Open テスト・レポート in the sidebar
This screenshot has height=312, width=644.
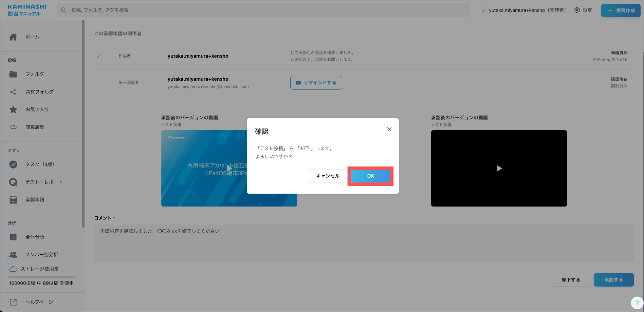[44, 182]
